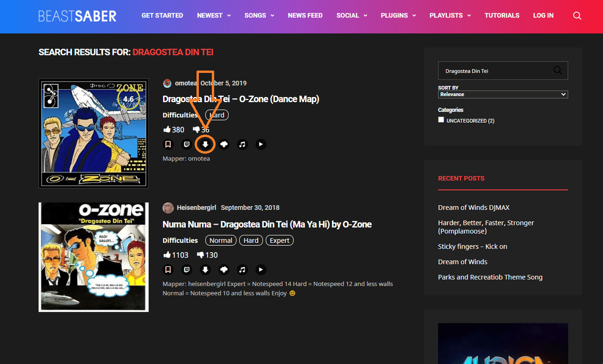The image size is (603, 364).
Task: Visit Heisenbergirl's profile name link
Action: 196,208
